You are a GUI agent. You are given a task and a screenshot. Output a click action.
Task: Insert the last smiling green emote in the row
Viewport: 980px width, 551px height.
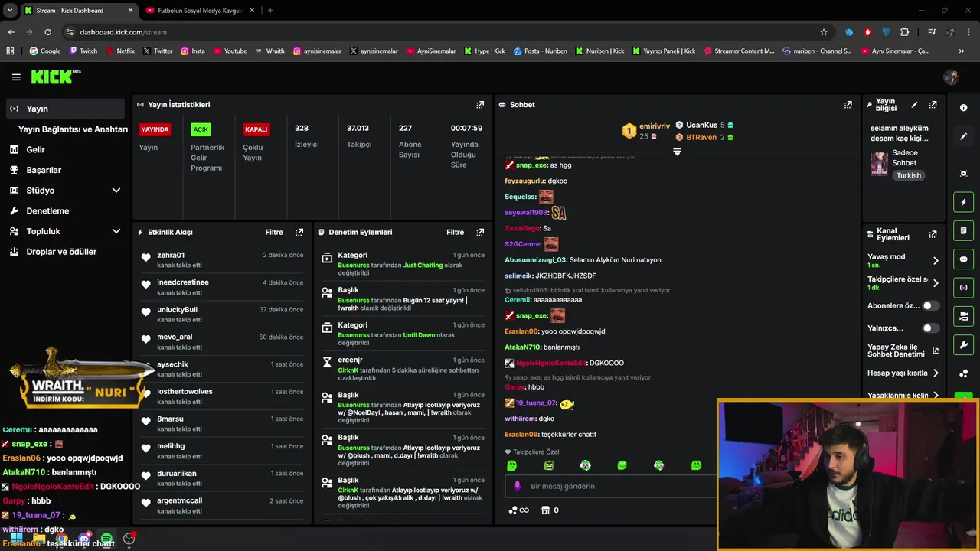tap(696, 465)
